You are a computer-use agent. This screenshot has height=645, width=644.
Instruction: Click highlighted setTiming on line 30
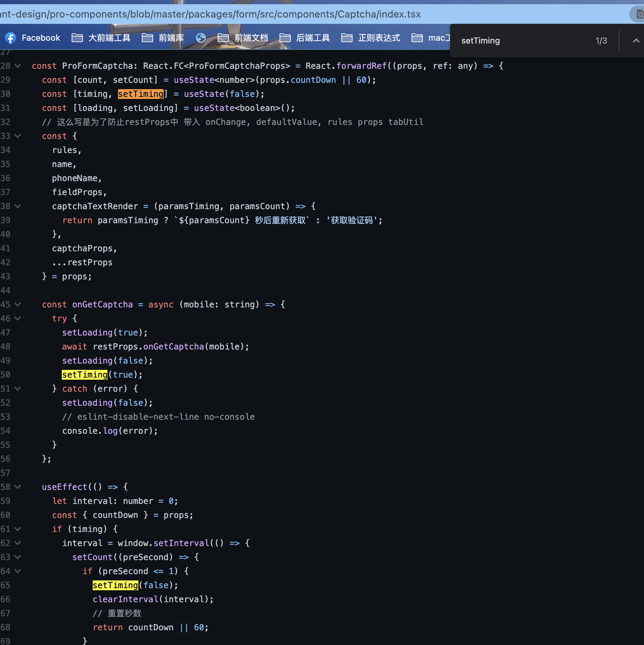141,94
